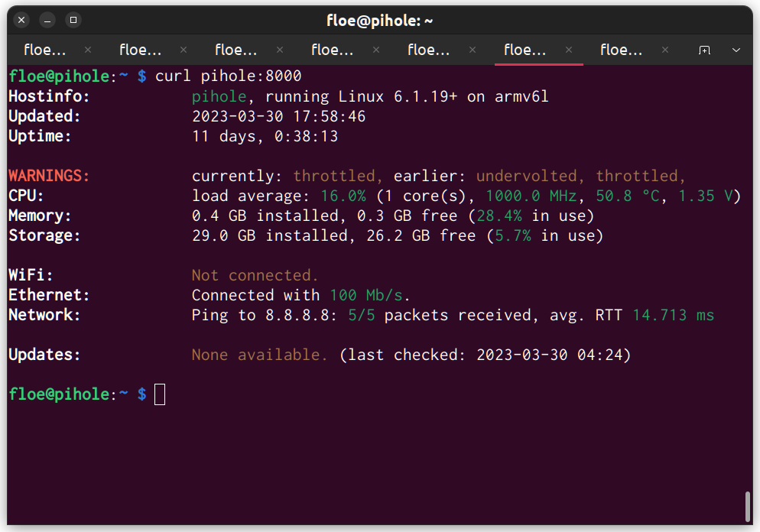Image resolution: width=760 pixels, height=532 pixels.
Task: Switch to the fifth floe tab
Action: click(428, 50)
